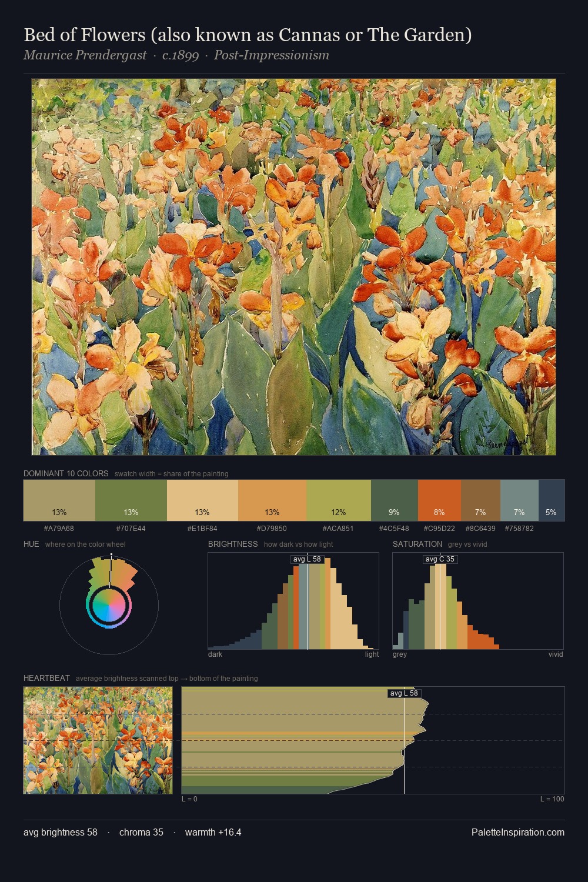This screenshot has width=588, height=882.
Task: Pick the #C95D22 burnt orange swatch
Action: coord(439,500)
